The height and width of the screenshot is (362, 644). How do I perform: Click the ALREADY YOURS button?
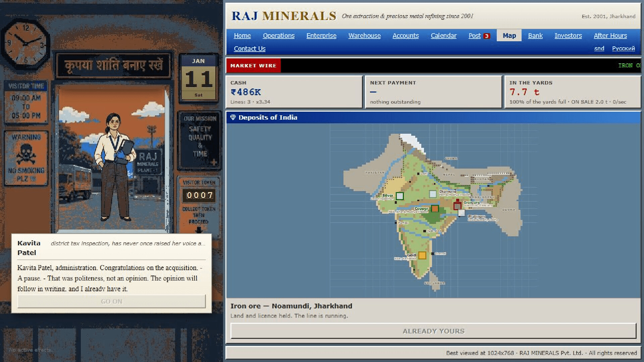coord(433,331)
